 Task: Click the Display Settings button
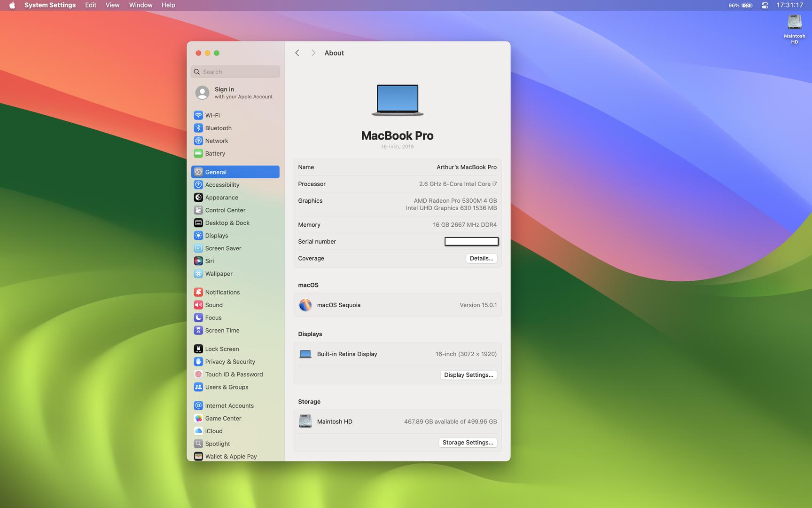coord(468,375)
